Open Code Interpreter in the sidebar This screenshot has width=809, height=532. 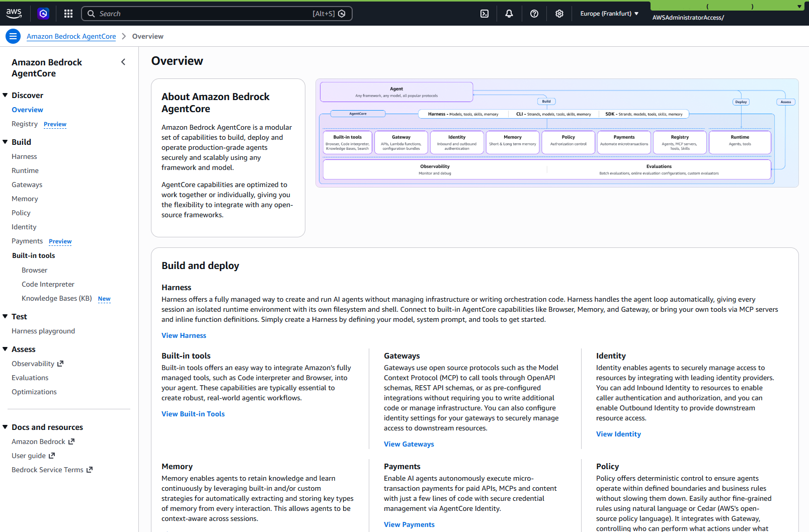coord(48,284)
